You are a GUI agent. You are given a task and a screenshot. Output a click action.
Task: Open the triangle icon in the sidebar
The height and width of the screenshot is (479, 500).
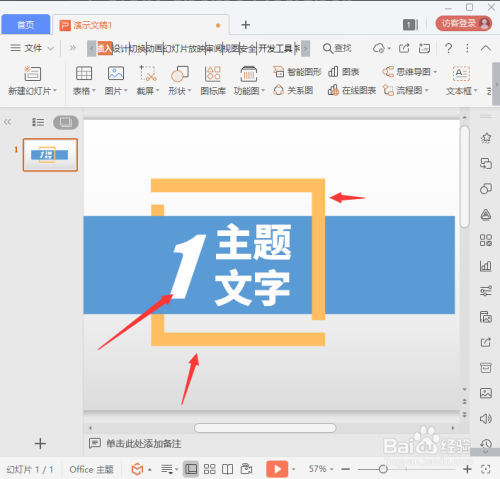point(486,214)
